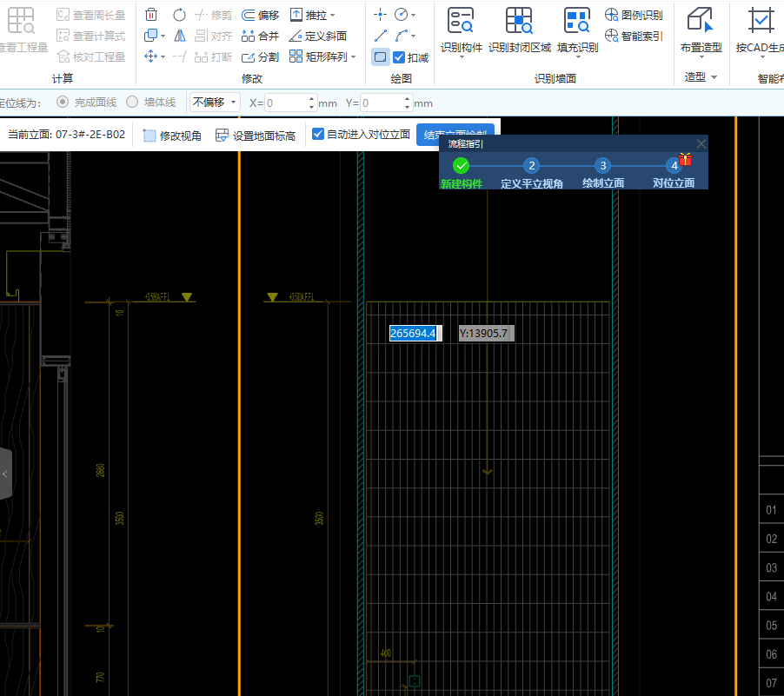This screenshot has width=784, height=696.
Task: Click Legend Recognition (图例识别)
Action: pos(634,15)
